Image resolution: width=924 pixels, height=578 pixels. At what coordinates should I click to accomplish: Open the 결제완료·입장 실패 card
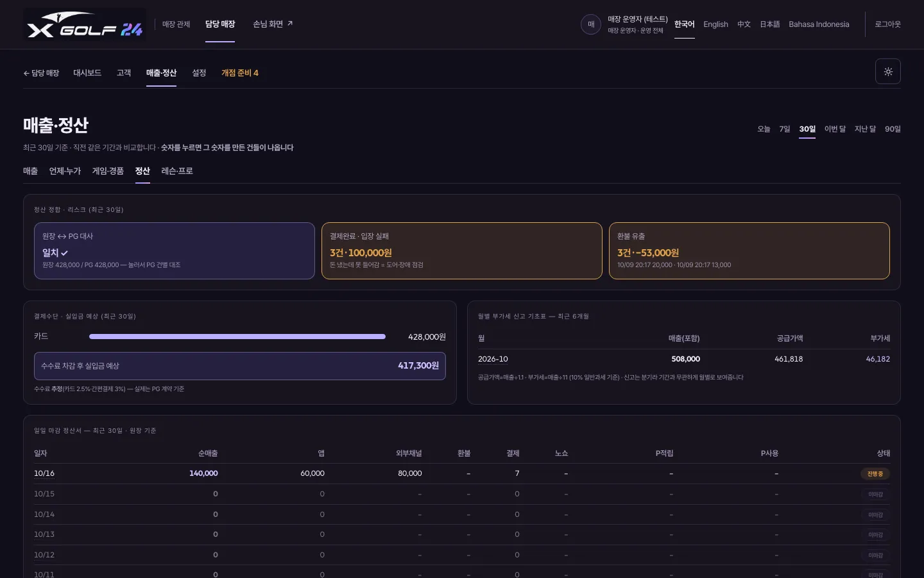pos(462,250)
